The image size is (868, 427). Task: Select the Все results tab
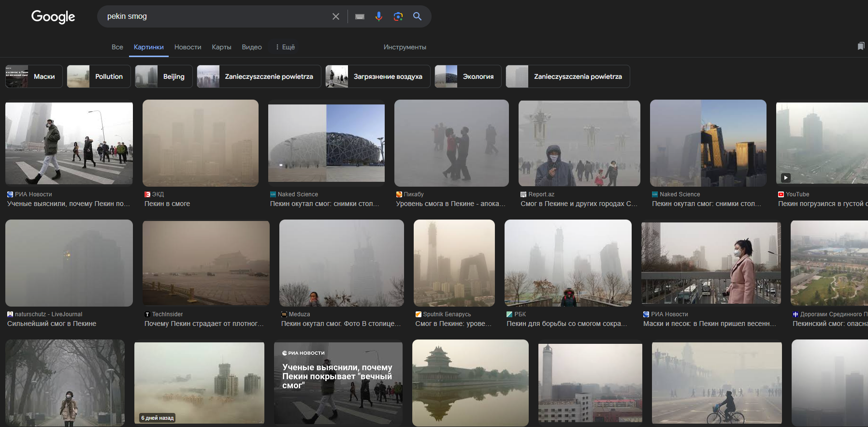[x=117, y=47]
